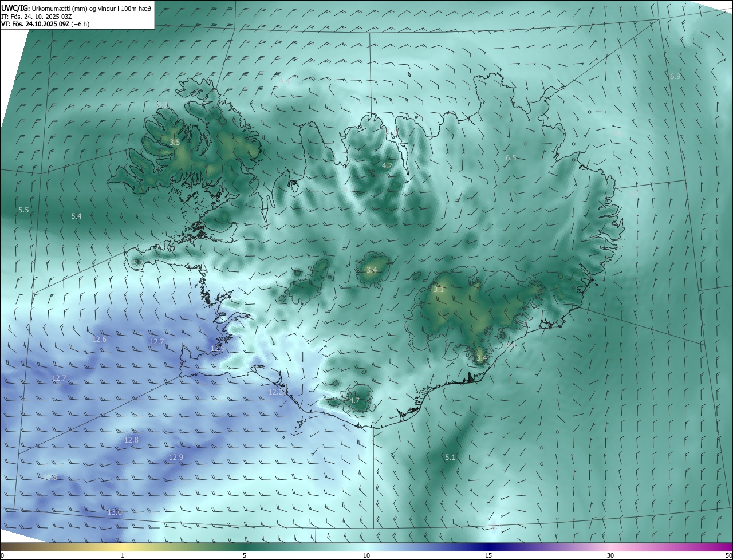The height and width of the screenshot is (560, 733).
Task: Click the 12.9 value beside Reykjanes peninsula coast
Action: 218,348
